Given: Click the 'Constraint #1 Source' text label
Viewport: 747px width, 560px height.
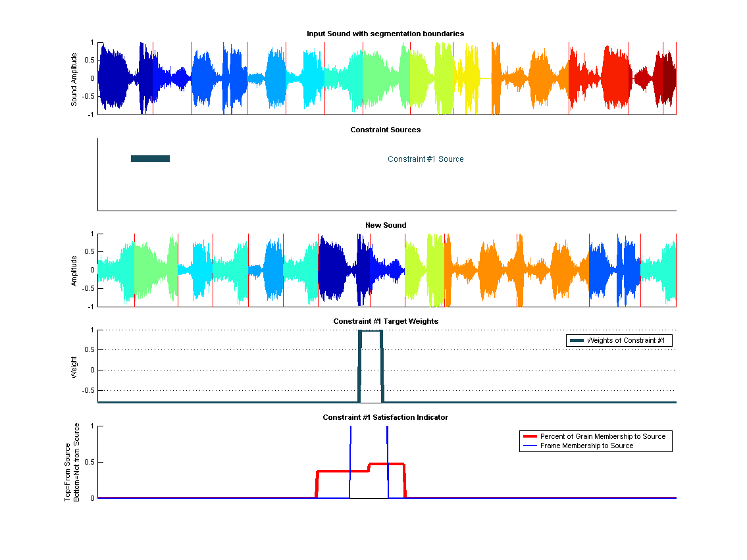Looking at the screenshot, I should (x=425, y=159).
